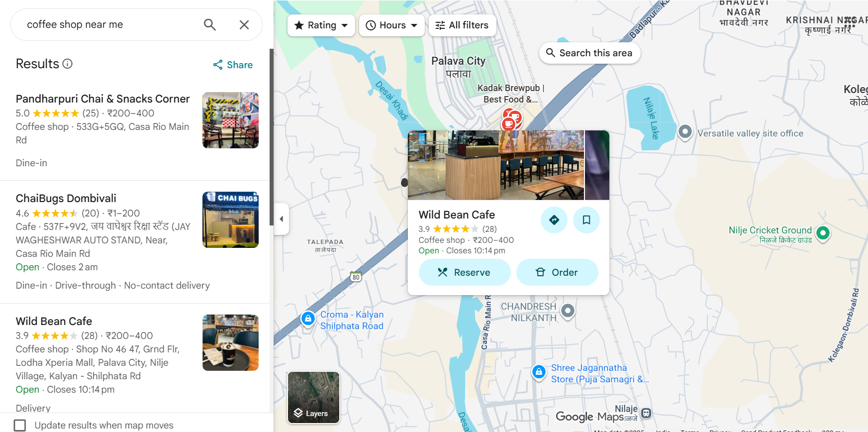
Task: Click the Croma - Kalyan Shilphata Road pin
Action: pyautogui.click(x=308, y=319)
